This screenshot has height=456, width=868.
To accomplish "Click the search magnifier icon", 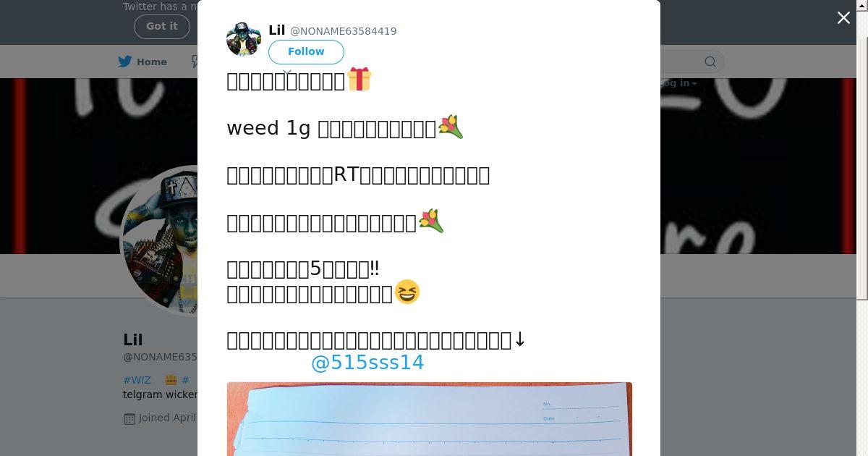I will (710, 62).
